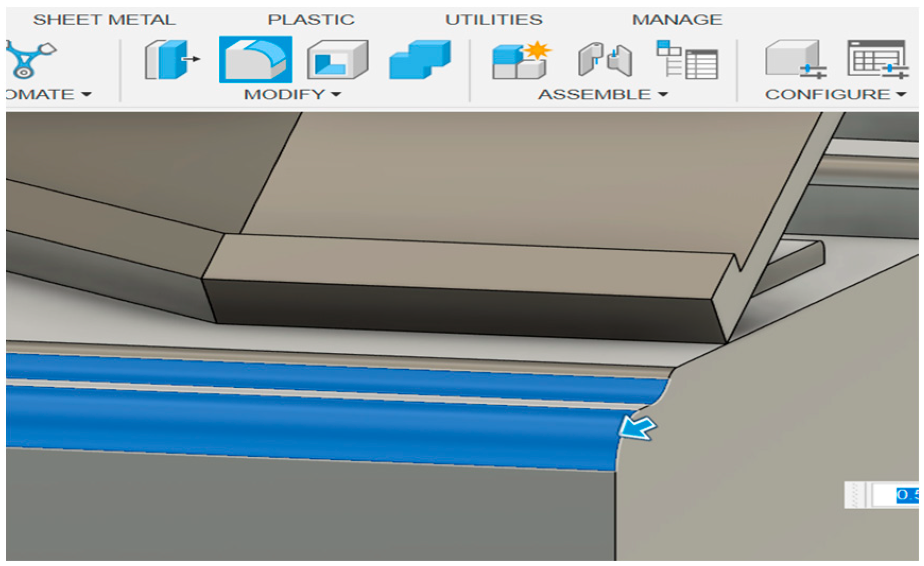
Task: Open the Bill of Materials icon
Action: 687,60
